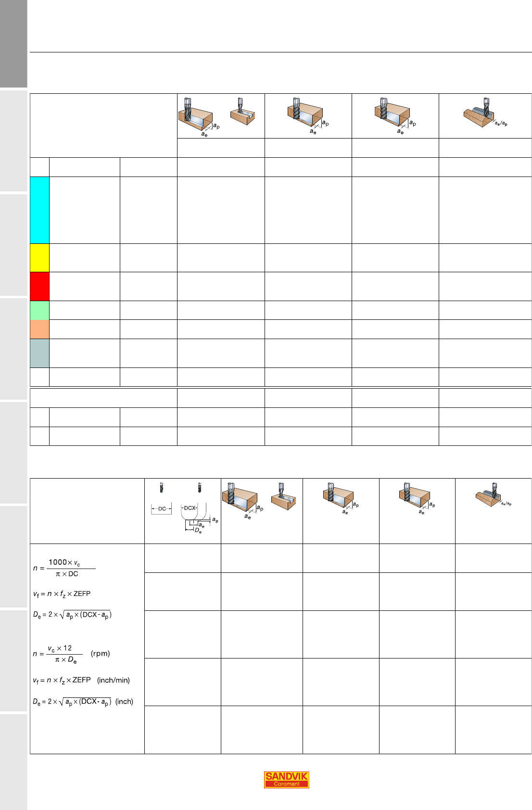Screen dimensions: 532x810
Task: Switch to the dark gray side tab
Action: tap(13, 43)
